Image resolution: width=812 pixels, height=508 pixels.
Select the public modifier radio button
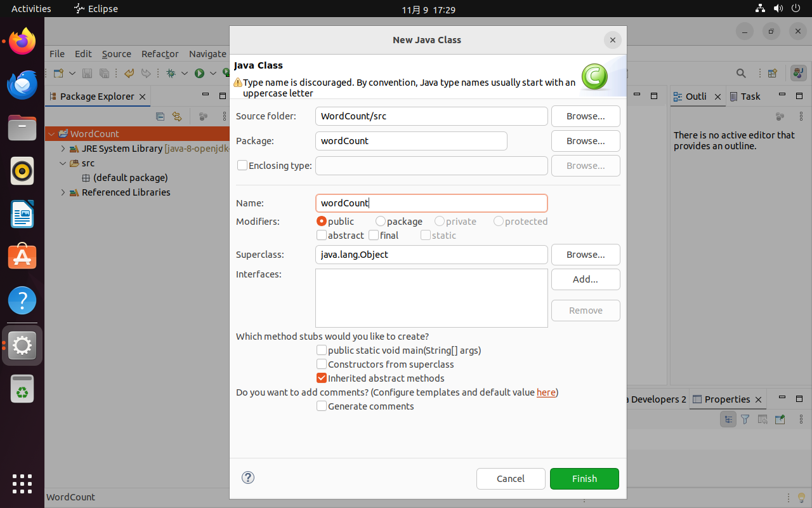tap(322, 221)
